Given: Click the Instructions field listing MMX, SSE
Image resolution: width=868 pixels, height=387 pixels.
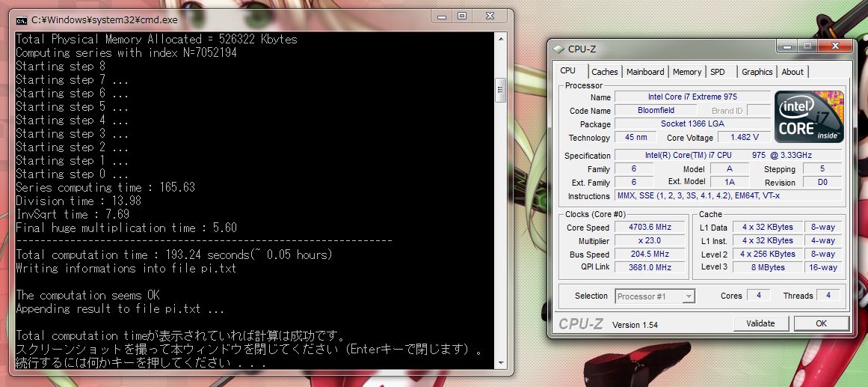Looking at the screenshot, I should point(728,196).
